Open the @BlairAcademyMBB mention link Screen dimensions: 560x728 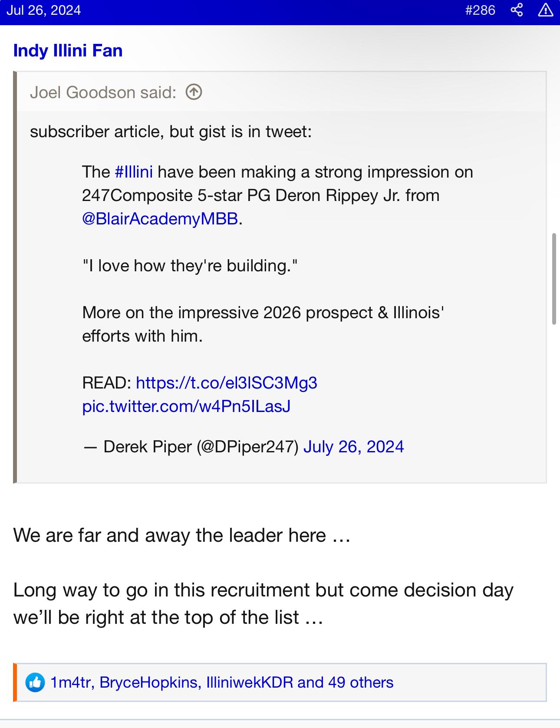[x=160, y=219]
